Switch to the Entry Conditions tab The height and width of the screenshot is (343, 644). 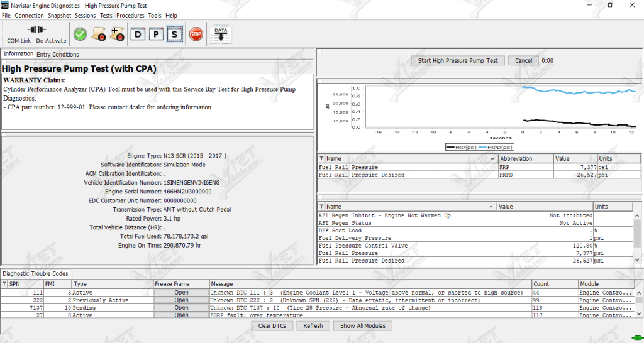tap(58, 54)
